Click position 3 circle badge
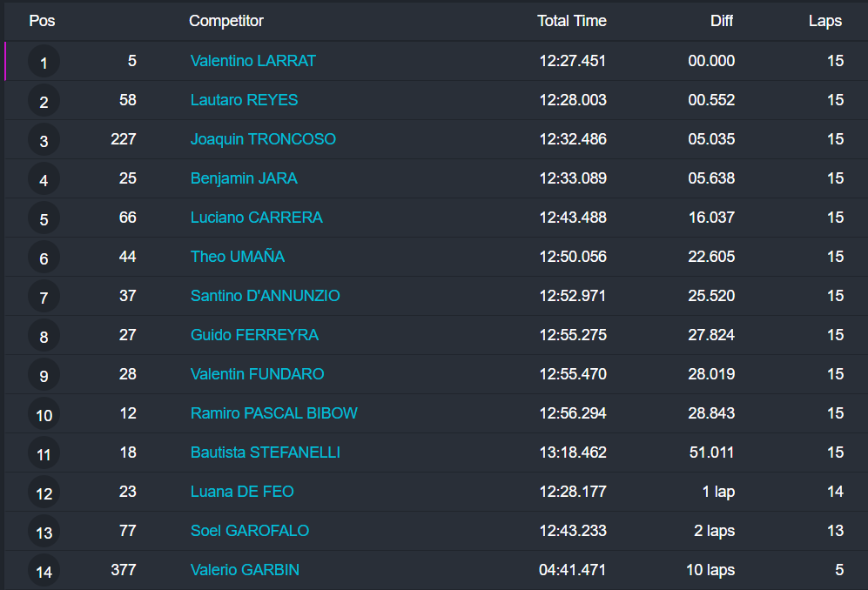868x590 pixels. coord(44,140)
